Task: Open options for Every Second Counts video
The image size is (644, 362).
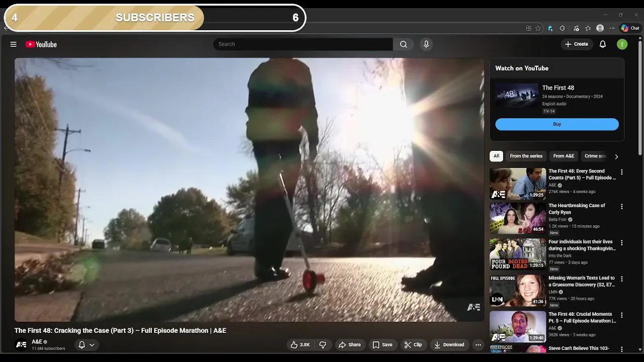Action: click(622, 172)
